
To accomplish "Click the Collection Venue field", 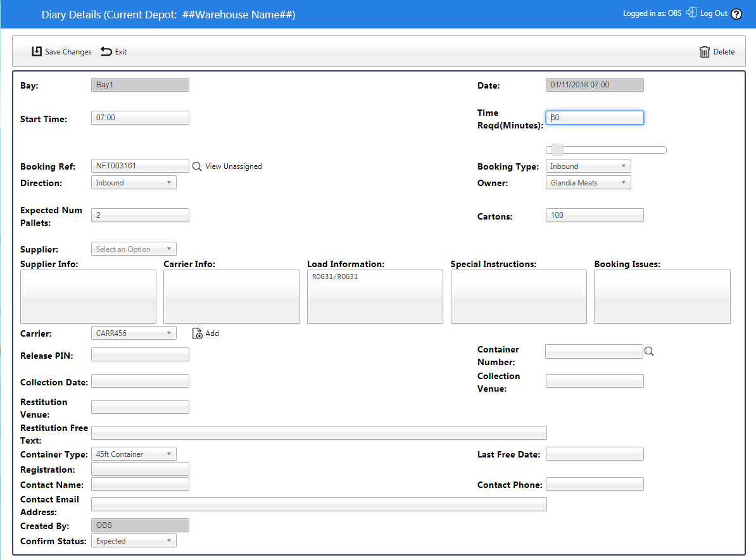I will (595, 381).
